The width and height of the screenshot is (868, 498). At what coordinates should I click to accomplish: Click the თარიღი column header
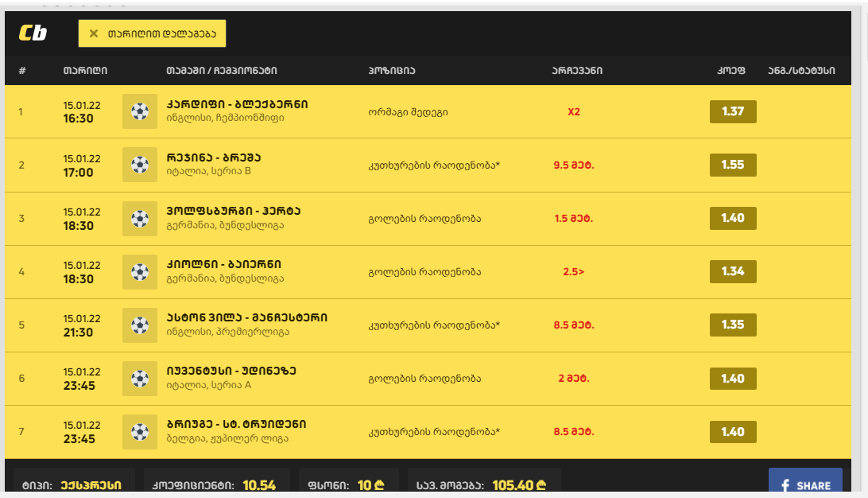[x=85, y=70]
